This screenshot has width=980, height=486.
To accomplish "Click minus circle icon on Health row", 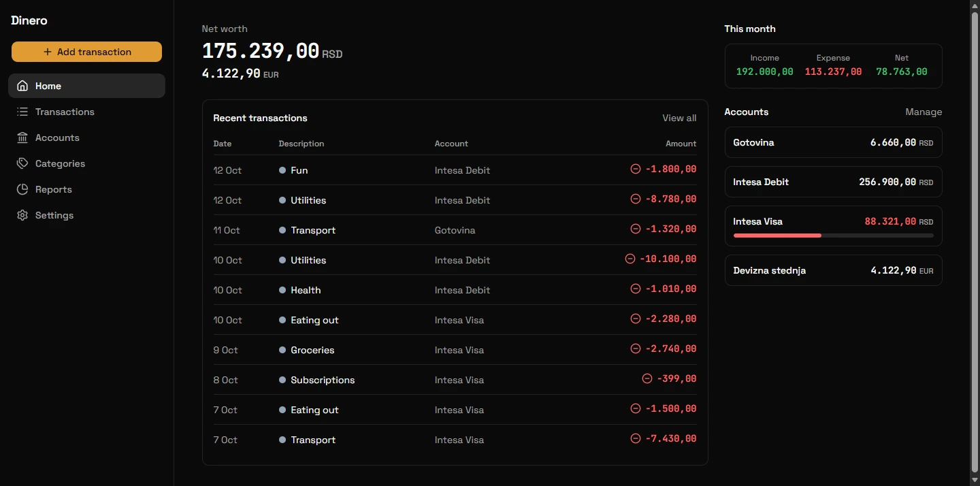I will pos(636,289).
